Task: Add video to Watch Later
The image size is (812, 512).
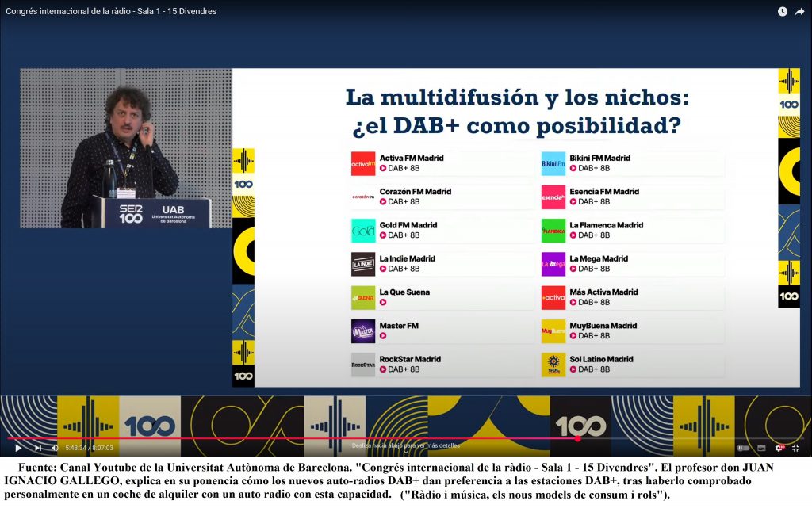Action: 783,11
